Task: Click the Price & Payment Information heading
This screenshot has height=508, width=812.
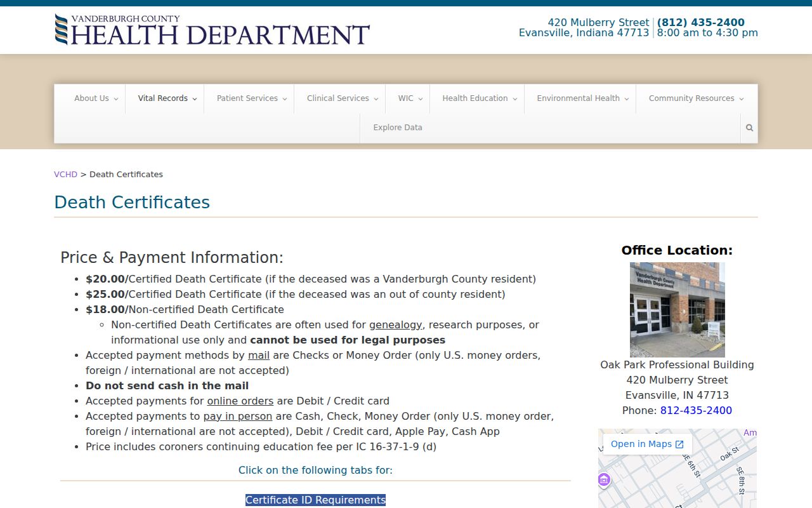Action: (x=172, y=258)
